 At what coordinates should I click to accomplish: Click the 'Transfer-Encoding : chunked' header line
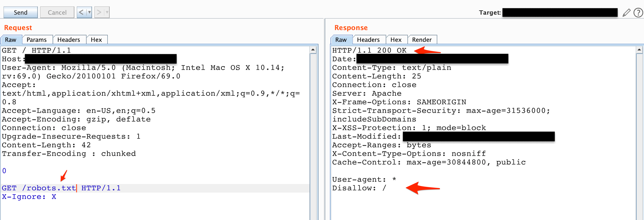pos(69,154)
